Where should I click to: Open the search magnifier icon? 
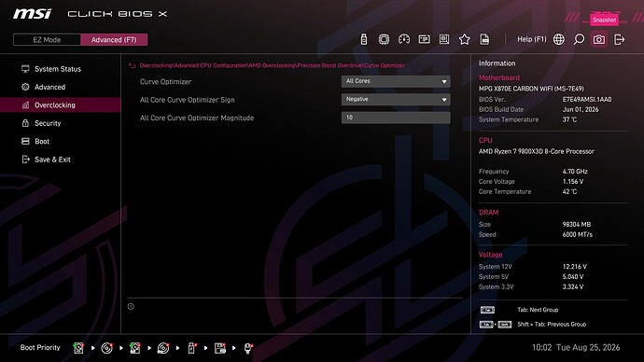pos(579,39)
